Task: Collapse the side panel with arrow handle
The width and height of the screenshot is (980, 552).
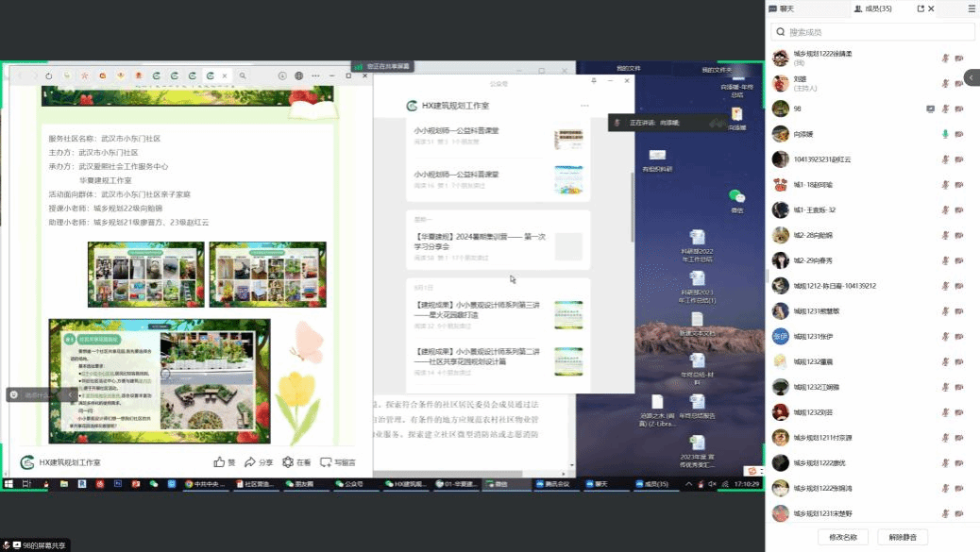Action: click(x=972, y=78)
